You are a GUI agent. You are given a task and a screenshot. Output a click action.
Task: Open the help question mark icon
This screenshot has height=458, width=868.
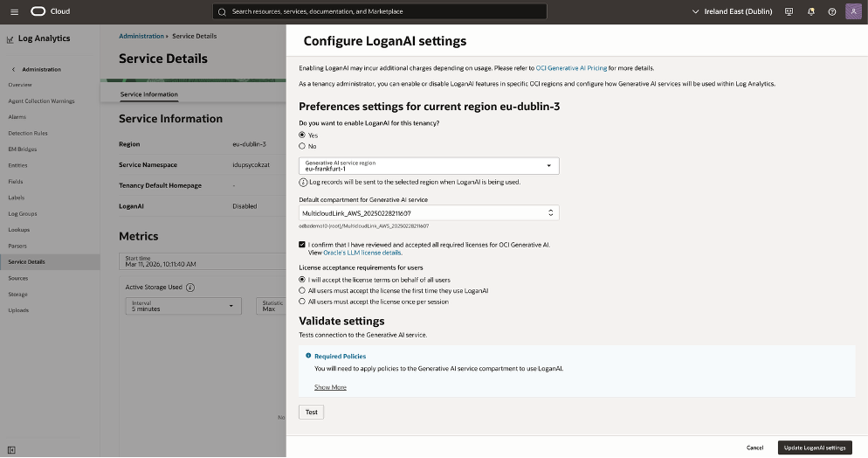pyautogui.click(x=832, y=11)
